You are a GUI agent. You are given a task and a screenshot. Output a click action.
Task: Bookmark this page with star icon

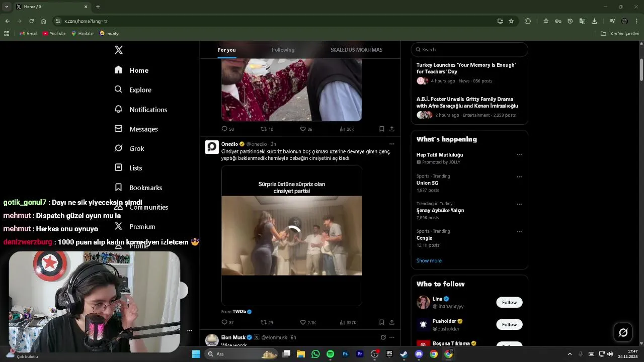pos(511,21)
